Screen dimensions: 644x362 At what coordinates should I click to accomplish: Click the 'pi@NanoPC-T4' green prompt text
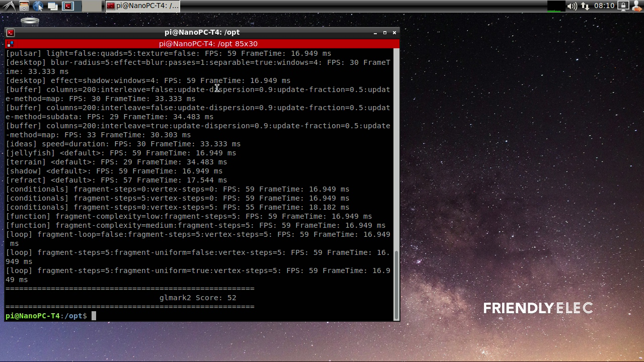pos(33,316)
